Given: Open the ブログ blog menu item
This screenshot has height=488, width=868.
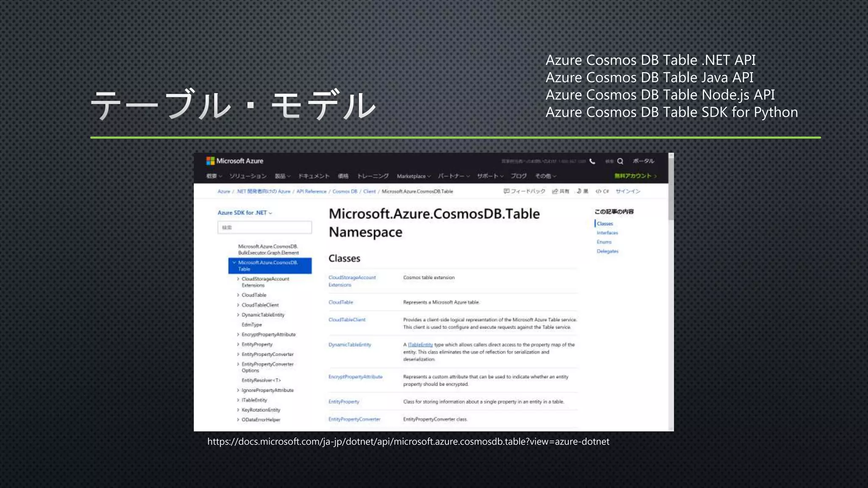Looking at the screenshot, I should click(x=518, y=176).
